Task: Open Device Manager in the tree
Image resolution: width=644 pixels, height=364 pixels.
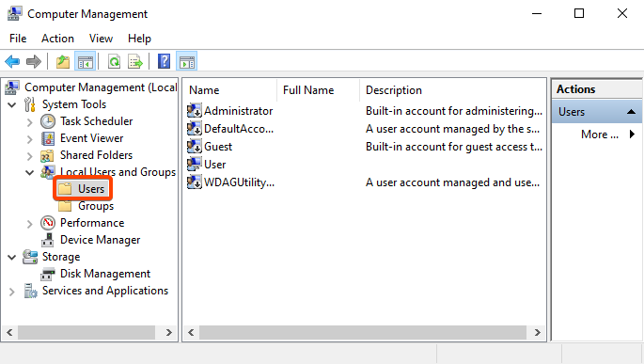Action: pyautogui.click(x=100, y=240)
